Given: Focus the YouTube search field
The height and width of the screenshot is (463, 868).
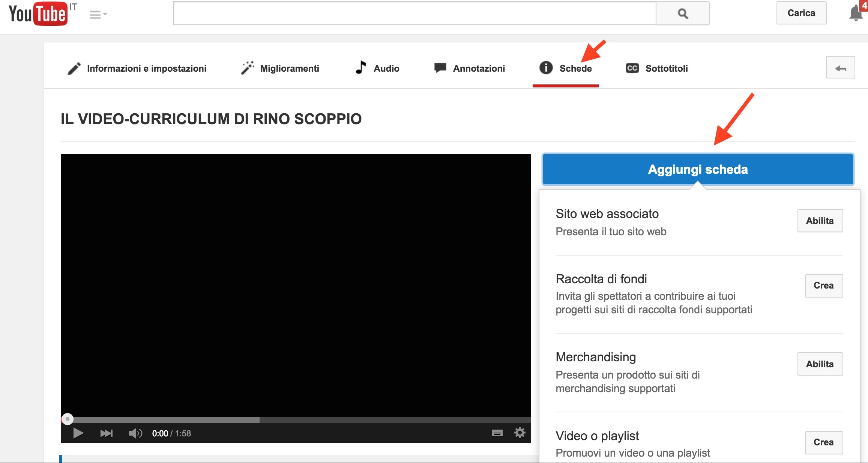Looking at the screenshot, I should [414, 14].
